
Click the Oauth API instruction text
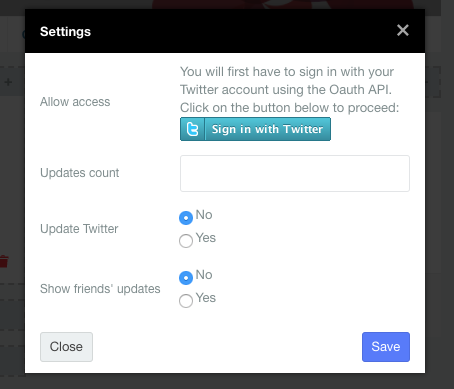click(x=289, y=90)
